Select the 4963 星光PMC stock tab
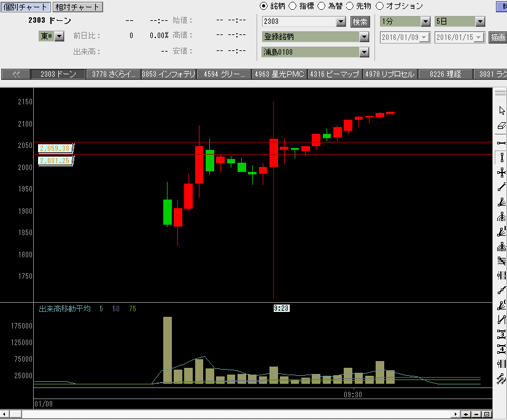The width and height of the screenshot is (507, 420). [x=280, y=74]
